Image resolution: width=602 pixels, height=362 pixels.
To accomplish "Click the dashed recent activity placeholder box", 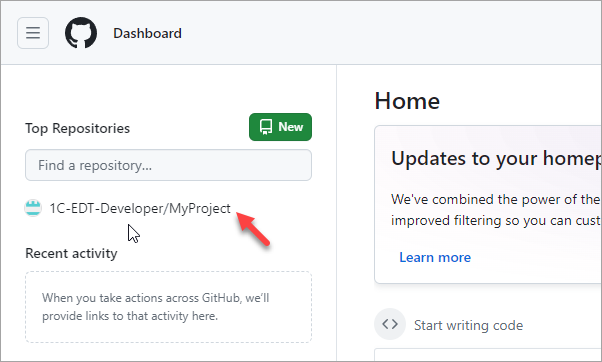I will (169, 307).
